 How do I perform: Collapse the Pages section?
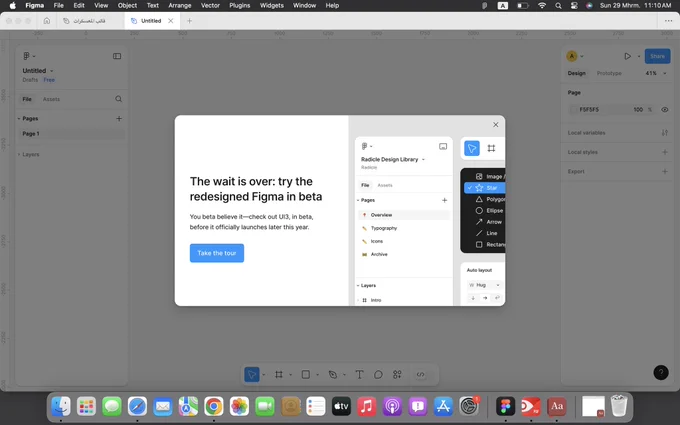(x=19, y=118)
